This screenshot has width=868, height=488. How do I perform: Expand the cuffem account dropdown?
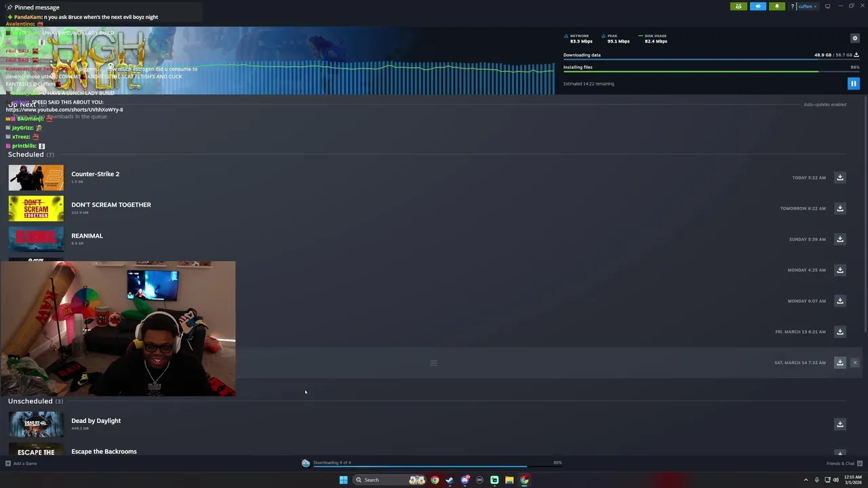(x=807, y=6)
